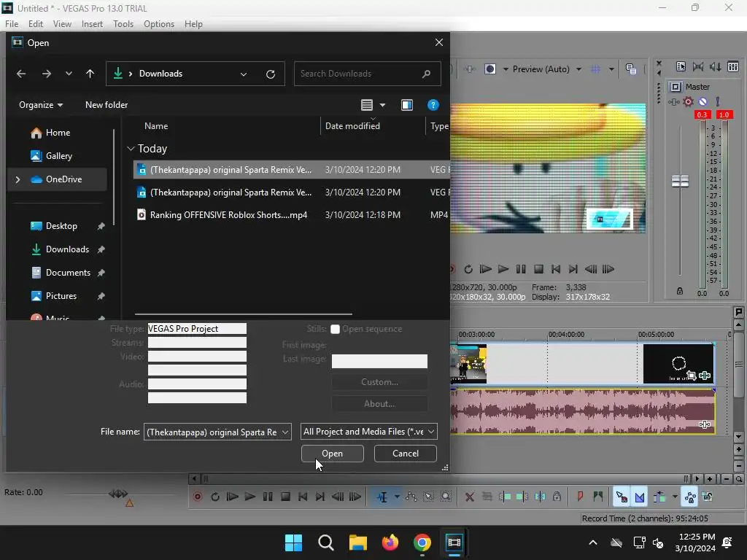The width and height of the screenshot is (747, 560).
Task: Toggle Master bus Mute icon
Action: point(703,101)
